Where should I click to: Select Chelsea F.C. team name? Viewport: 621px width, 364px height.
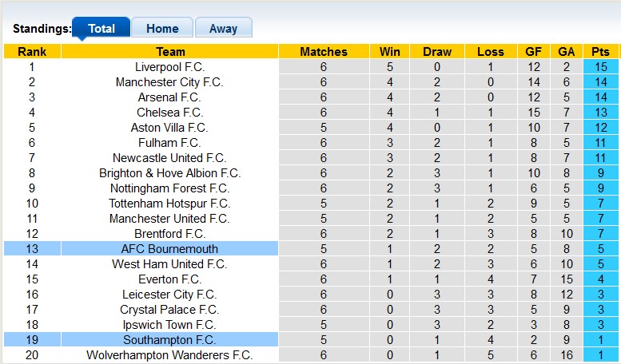click(x=169, y=113)
